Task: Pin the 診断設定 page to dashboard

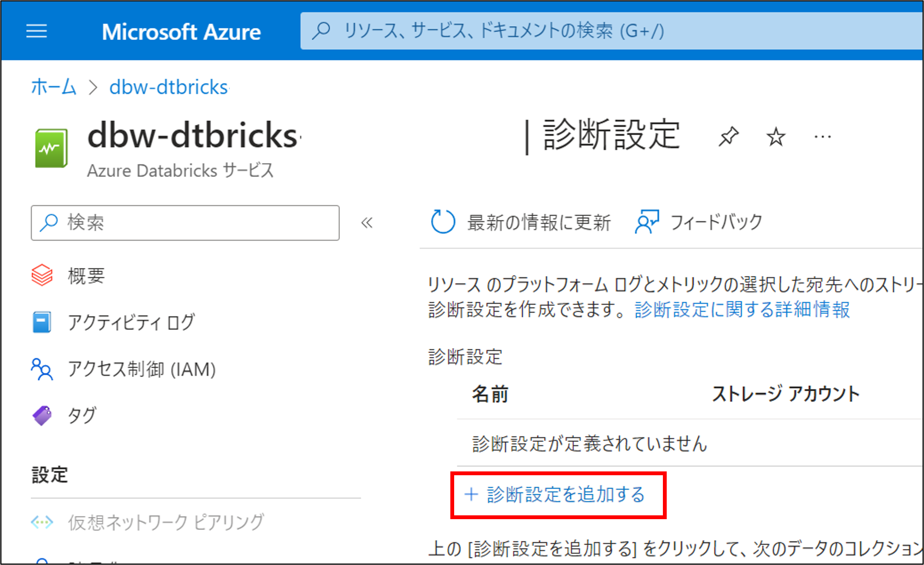Action: click(x=728, y=136)
